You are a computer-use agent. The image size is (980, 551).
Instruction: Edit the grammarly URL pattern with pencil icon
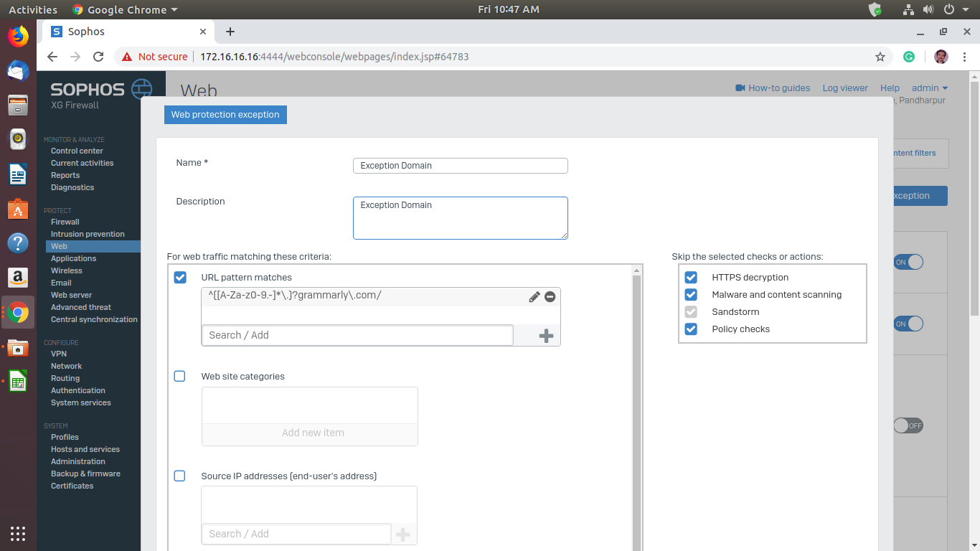tap(534, 297)
